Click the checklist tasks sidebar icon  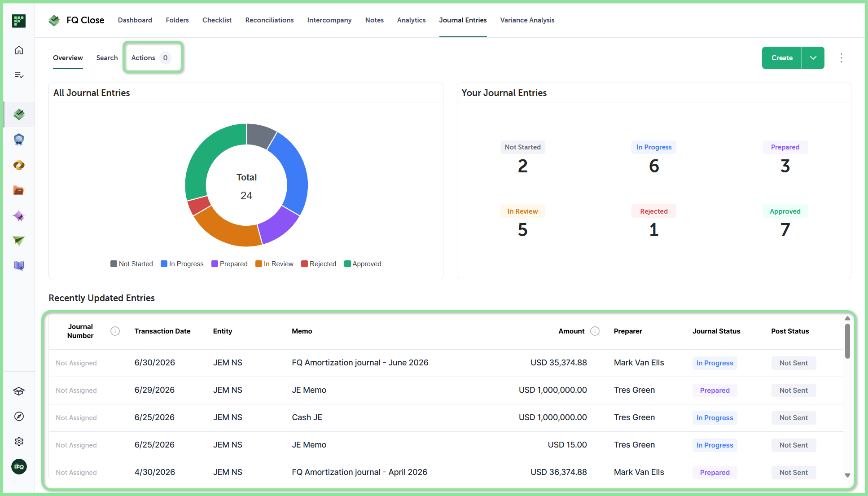[19, 75]
